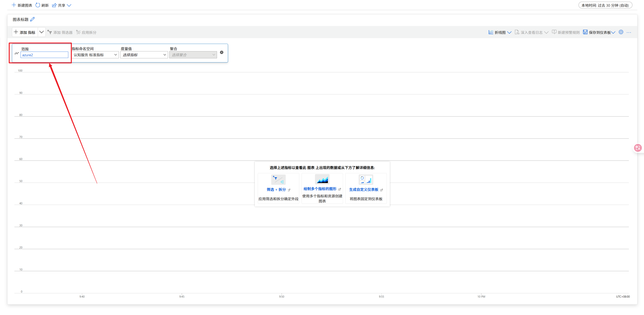
Task: Click the refresh icon (刷新)
Action: click(38, 5)
